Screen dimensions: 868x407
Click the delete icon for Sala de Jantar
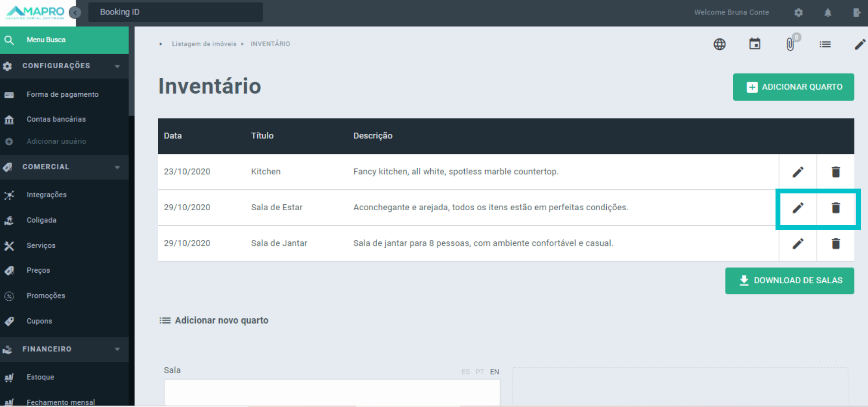[835, 243]
